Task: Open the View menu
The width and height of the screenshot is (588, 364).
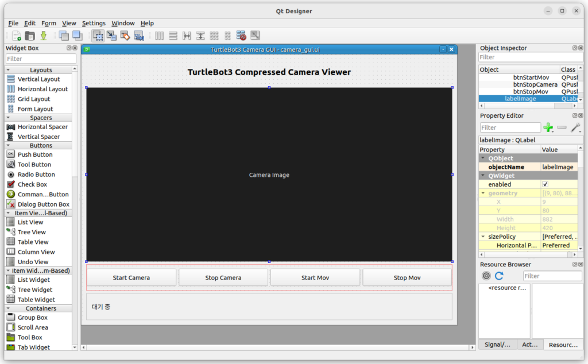Action: click(x=69, y=23)
